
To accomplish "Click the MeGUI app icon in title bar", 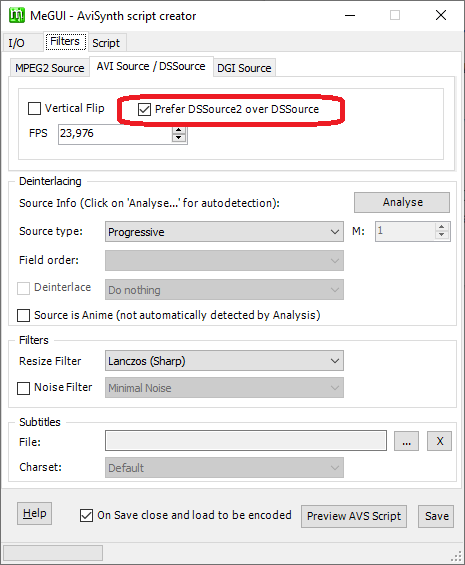I will (17, 15).
